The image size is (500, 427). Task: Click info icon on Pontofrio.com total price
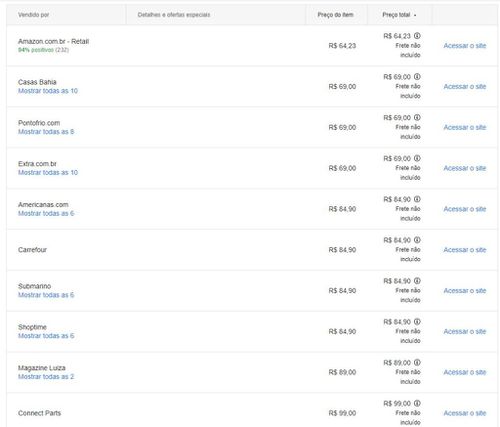417,117
